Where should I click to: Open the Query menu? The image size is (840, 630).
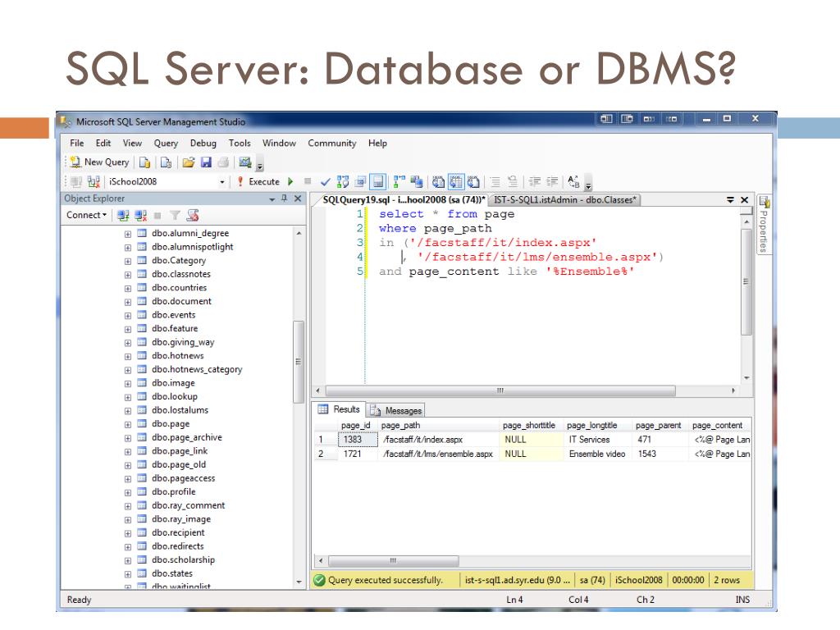pos(166,143)
